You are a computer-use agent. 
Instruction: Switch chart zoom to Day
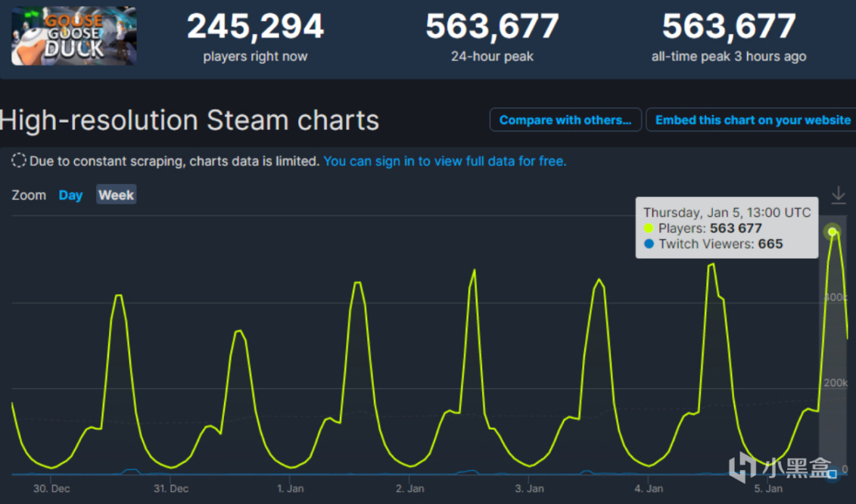tap(70, 195)
